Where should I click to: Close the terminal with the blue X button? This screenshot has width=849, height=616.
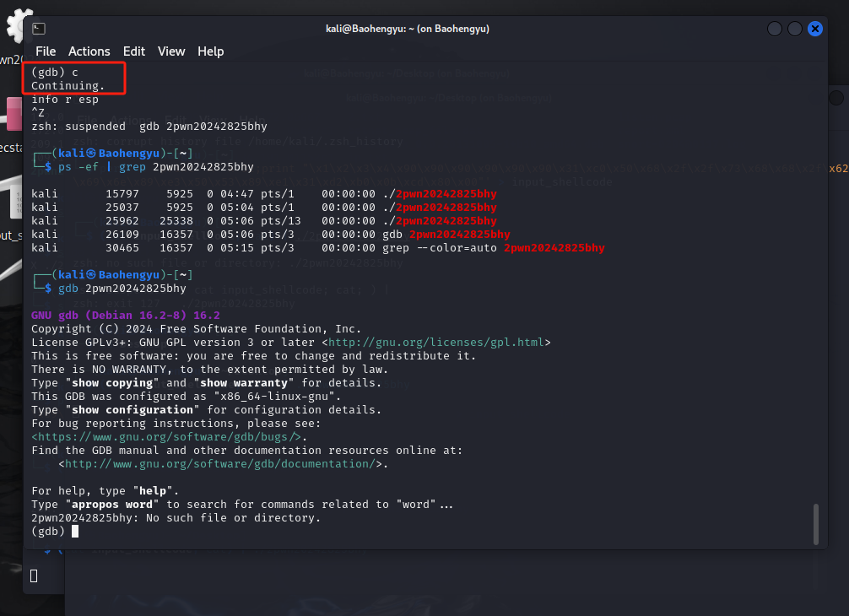click(815, 29)
